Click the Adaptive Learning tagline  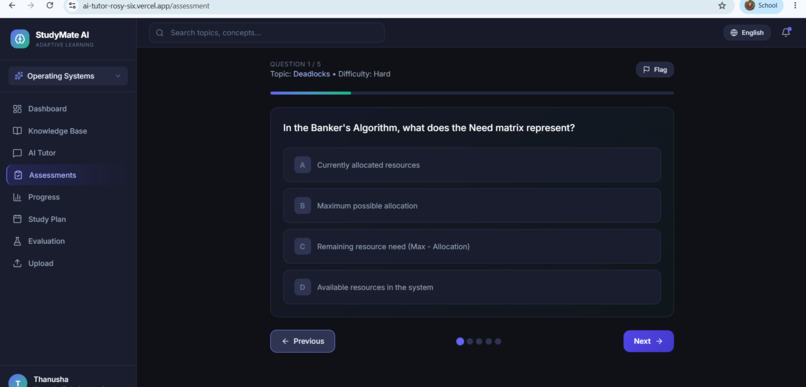tap(65, 45)
